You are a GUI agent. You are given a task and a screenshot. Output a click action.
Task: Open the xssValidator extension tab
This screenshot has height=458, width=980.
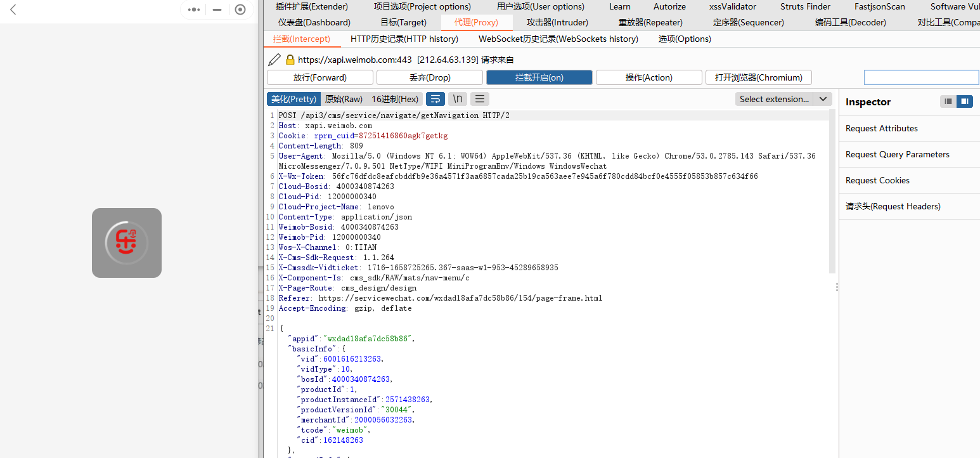tap(733, 6)
